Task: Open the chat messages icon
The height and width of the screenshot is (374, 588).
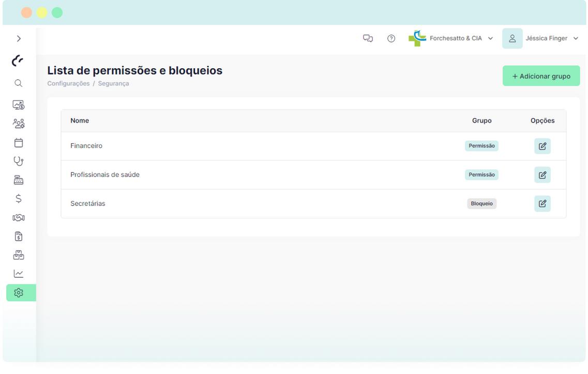Action: click(x=368, y=38)
